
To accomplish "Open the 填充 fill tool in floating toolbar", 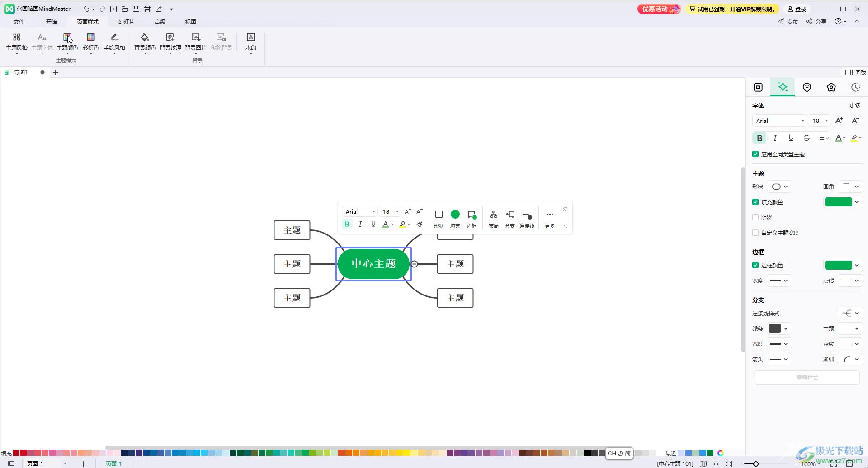I will point(455,219).
